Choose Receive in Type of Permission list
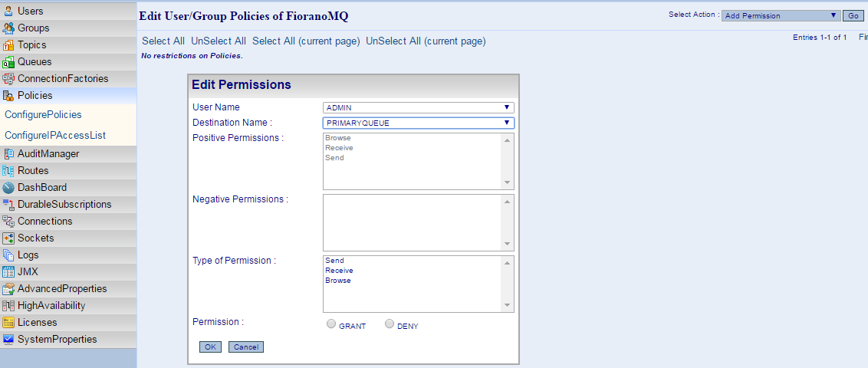868x368 pixels. click(340, 271)
